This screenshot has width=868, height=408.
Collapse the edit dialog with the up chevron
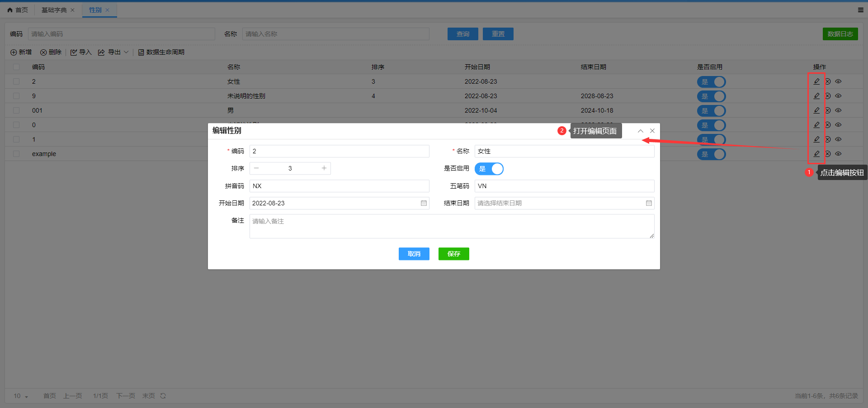pos(641,131)
